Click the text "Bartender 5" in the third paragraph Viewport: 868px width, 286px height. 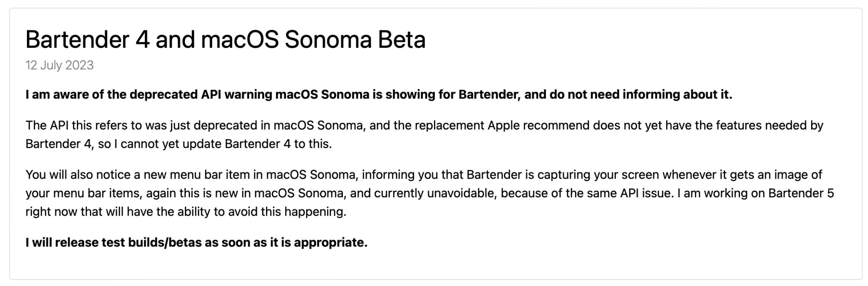[x=801, y=193]
